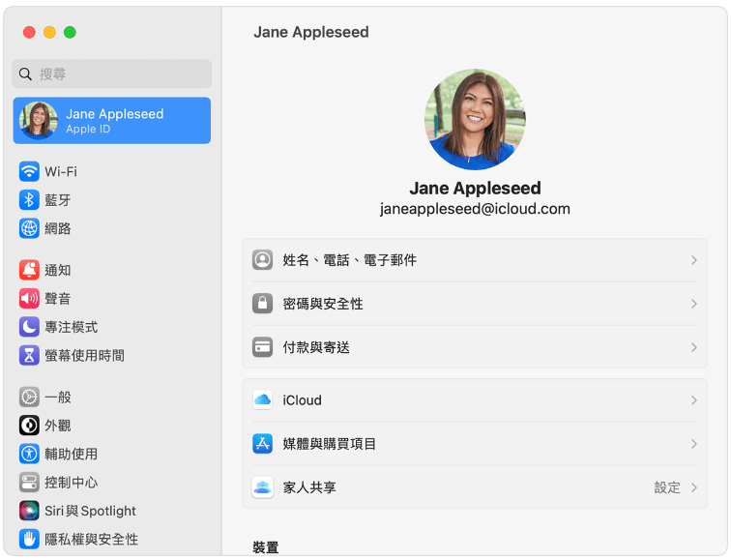Select Wi-Fi in the sidebar
The width and height of the screenshot is (731, 560).
(61, 171)
